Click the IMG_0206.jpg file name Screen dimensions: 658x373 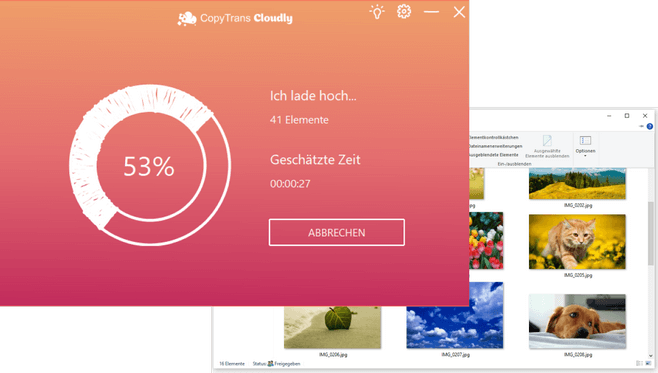point(333,355)
